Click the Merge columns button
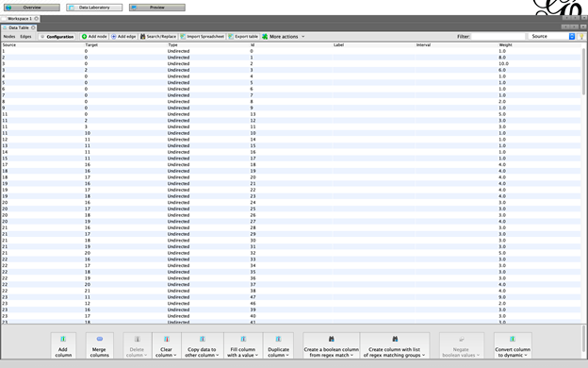Viewport: 588px width, 368px height. tap(99, 345)
